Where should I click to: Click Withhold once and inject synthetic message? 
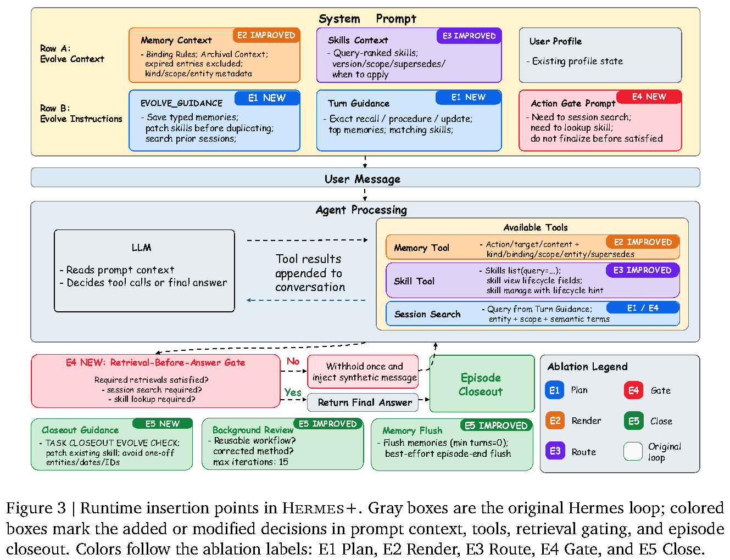click(x=363, y=372)
